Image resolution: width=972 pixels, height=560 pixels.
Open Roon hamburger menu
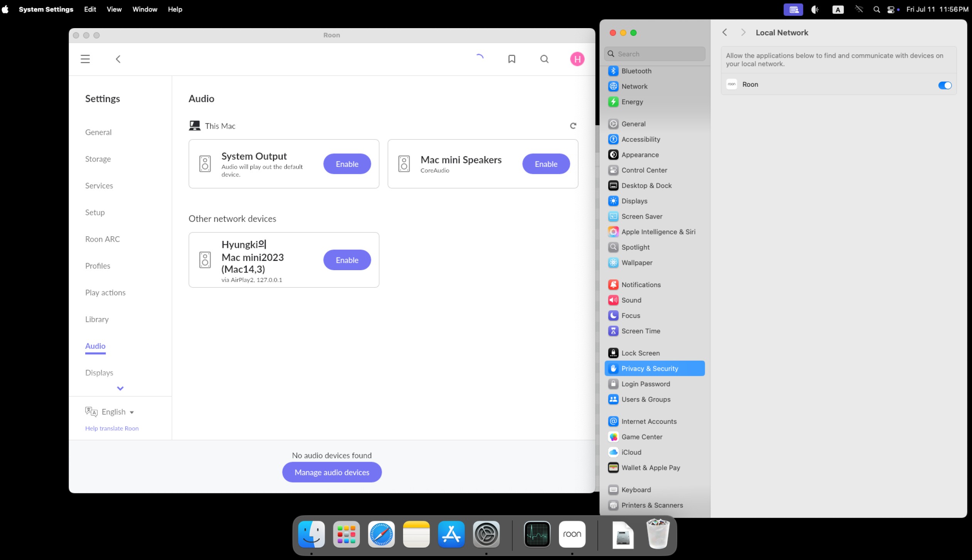click(85, 59)
